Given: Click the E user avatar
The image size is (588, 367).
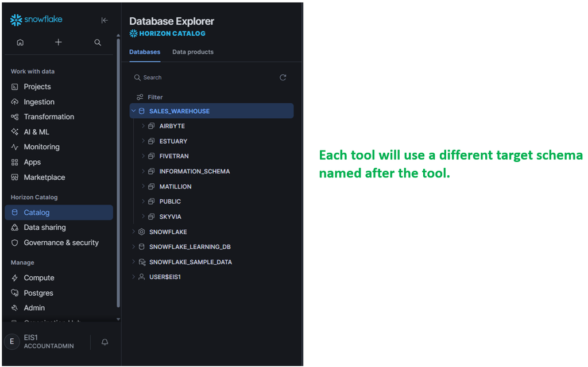Looking at the screenshot, I should pyautogui.click(x=12, y=342).
